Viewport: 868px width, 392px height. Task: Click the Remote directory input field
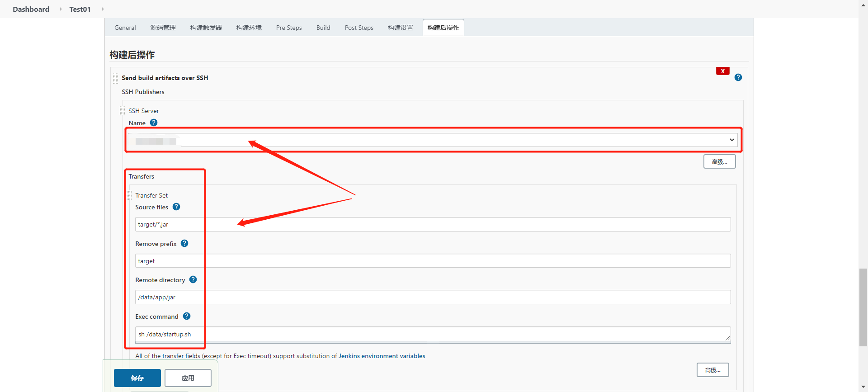click(433, 297)
